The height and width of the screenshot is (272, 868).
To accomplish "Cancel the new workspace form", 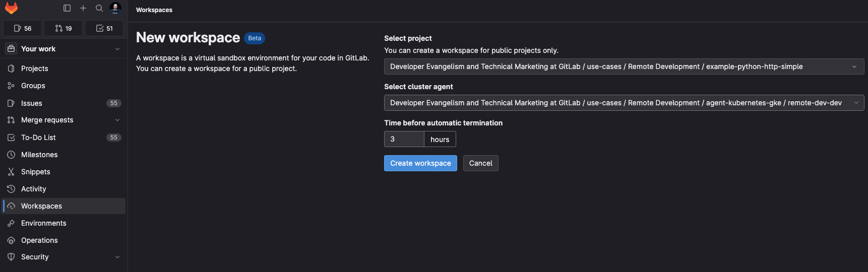I will 481,163.
